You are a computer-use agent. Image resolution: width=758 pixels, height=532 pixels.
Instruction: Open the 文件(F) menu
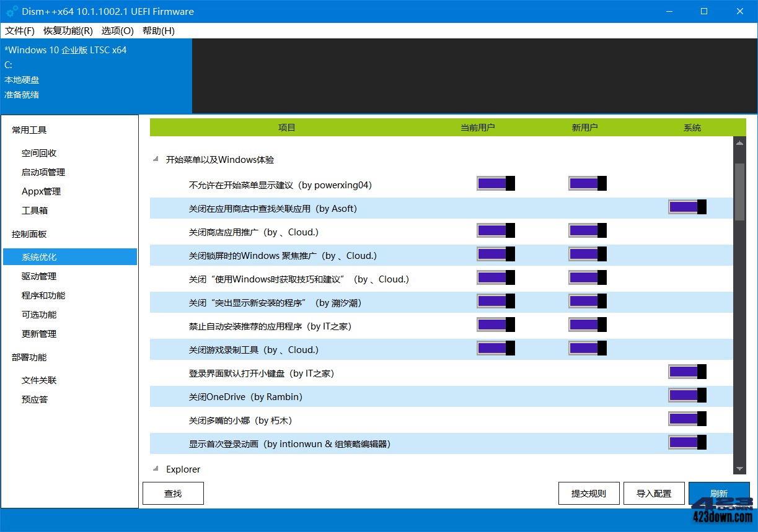(19, 30)
